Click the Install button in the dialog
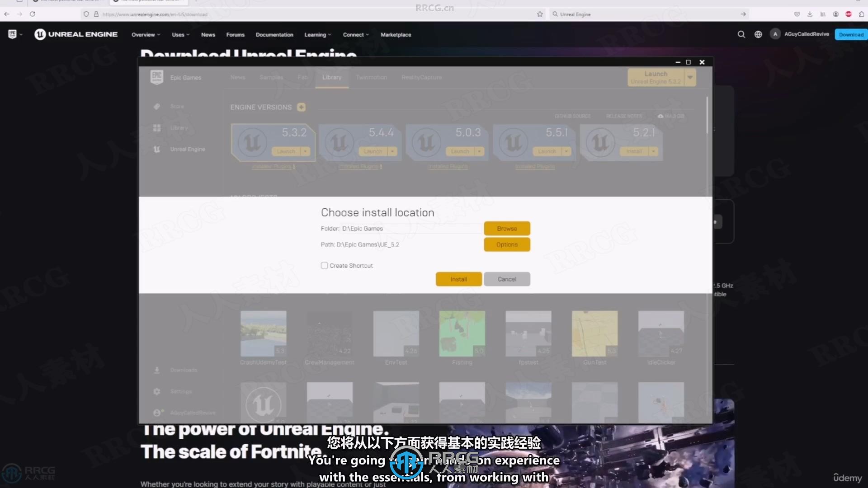The width and height of the screenshot is (868, 488). pyautogui.click(x=458, y=279)
